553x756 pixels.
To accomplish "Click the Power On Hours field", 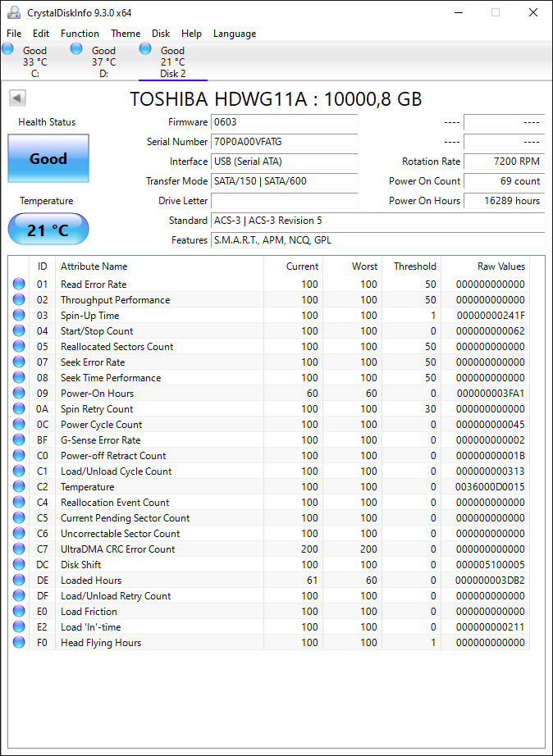I will [505, 201].
